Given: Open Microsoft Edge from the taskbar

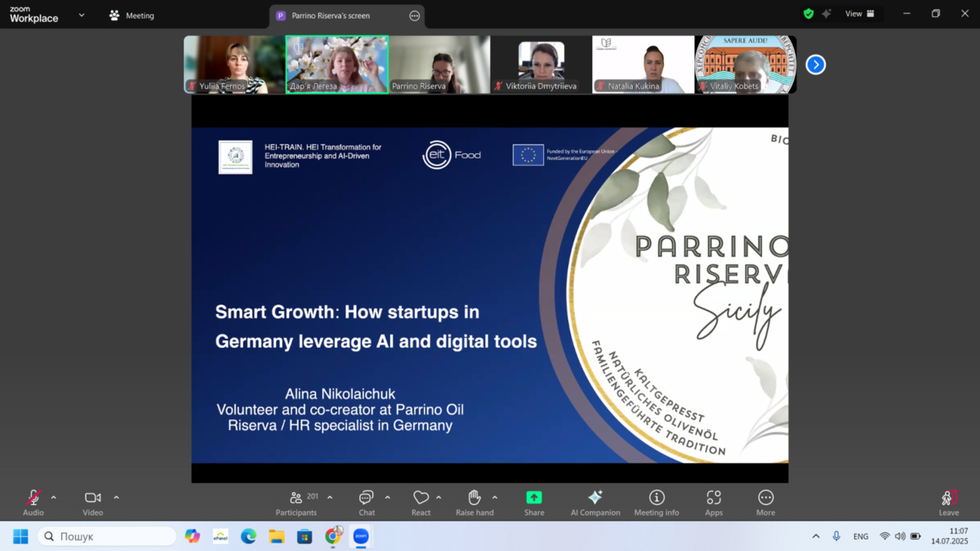Looking at the screenshot, I should [248, 536].
